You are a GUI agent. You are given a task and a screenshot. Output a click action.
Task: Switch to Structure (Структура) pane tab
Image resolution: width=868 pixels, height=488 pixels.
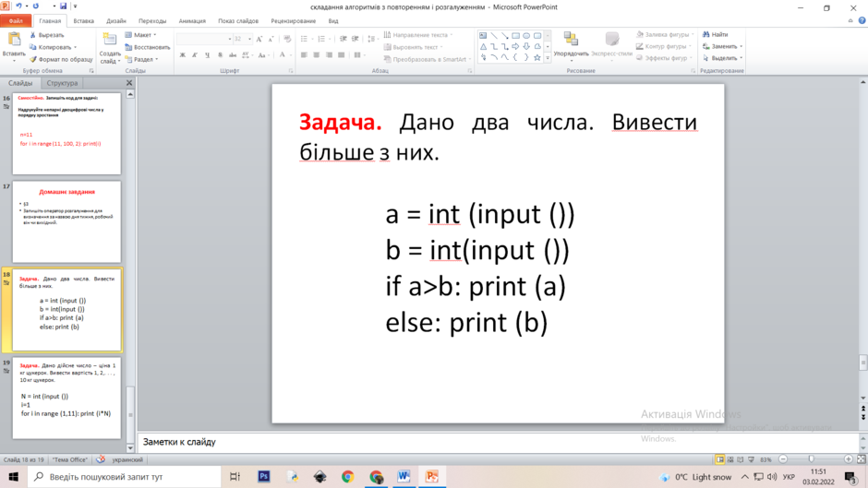pos(62,83)
